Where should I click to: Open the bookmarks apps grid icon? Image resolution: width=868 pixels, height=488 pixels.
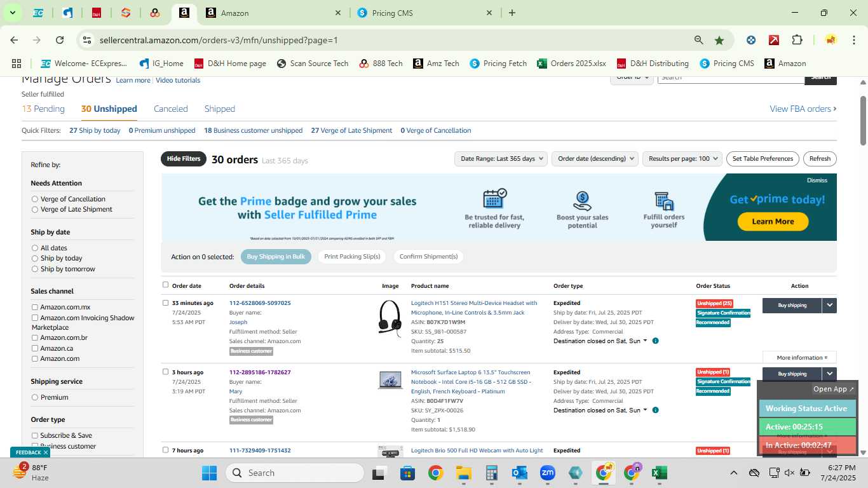(17, 64)
